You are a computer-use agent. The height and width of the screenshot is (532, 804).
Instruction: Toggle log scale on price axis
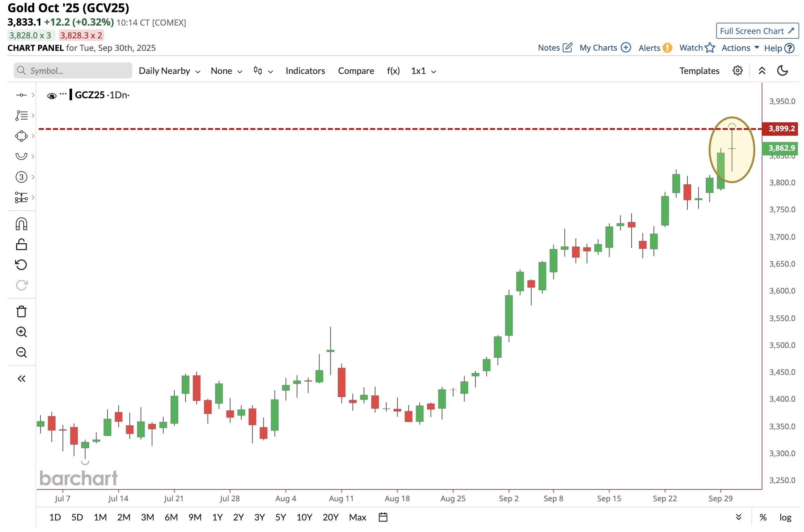pyautogui.click(x=785, y=517)
